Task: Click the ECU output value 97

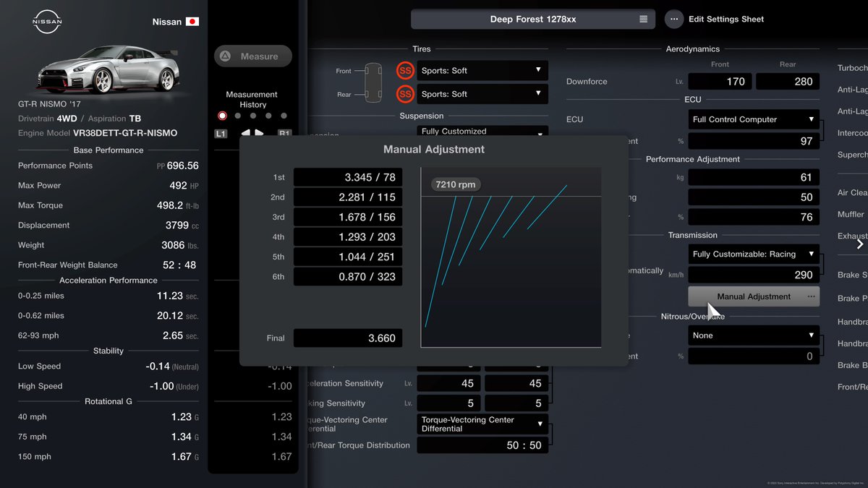Action: click(754, 141)
